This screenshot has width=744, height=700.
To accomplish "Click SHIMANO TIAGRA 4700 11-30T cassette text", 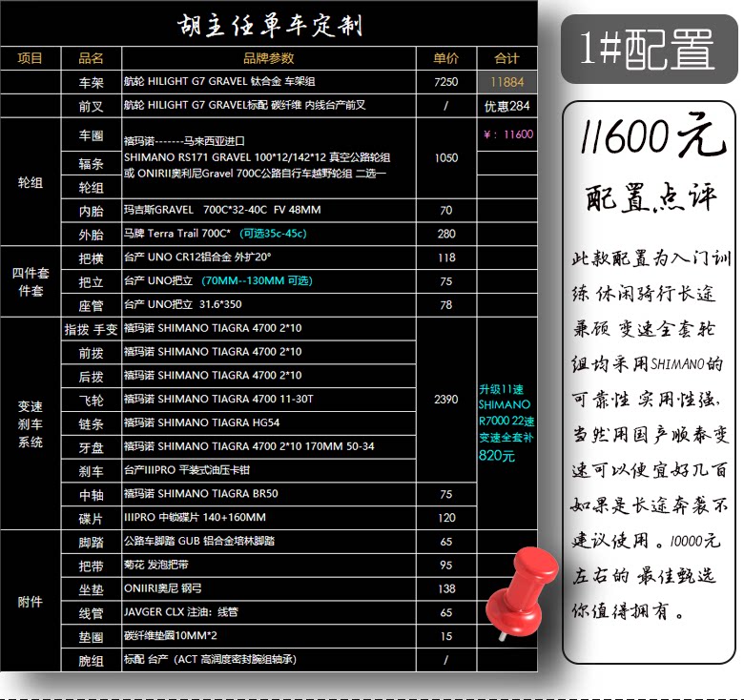I will [236, 399].
